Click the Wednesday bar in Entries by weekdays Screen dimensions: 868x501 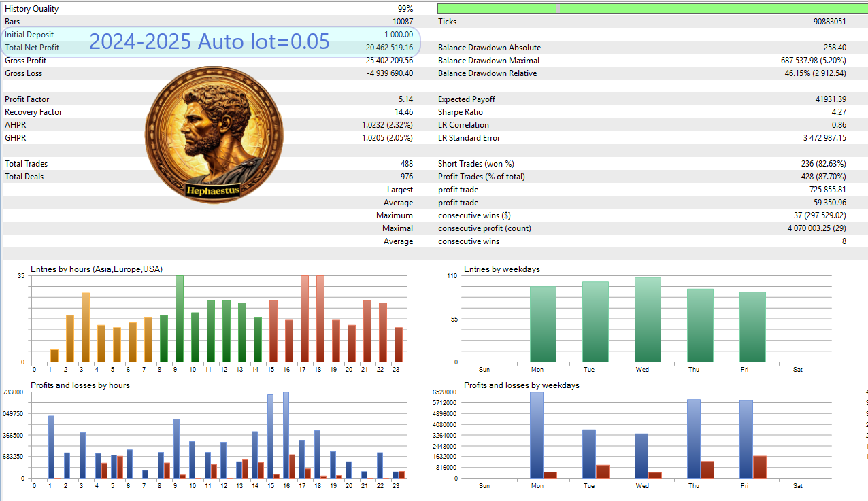pyautogui.click(x=648, y=319)
